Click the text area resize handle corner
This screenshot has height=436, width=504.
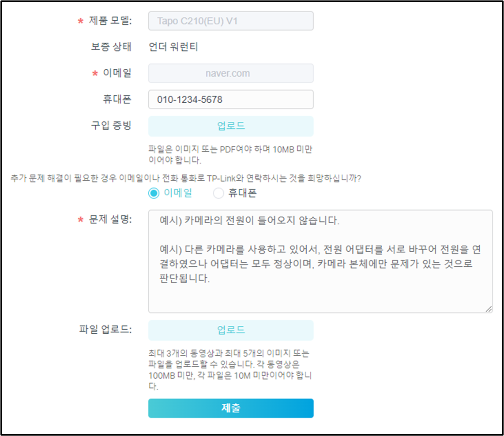click(x=489, y=309)
